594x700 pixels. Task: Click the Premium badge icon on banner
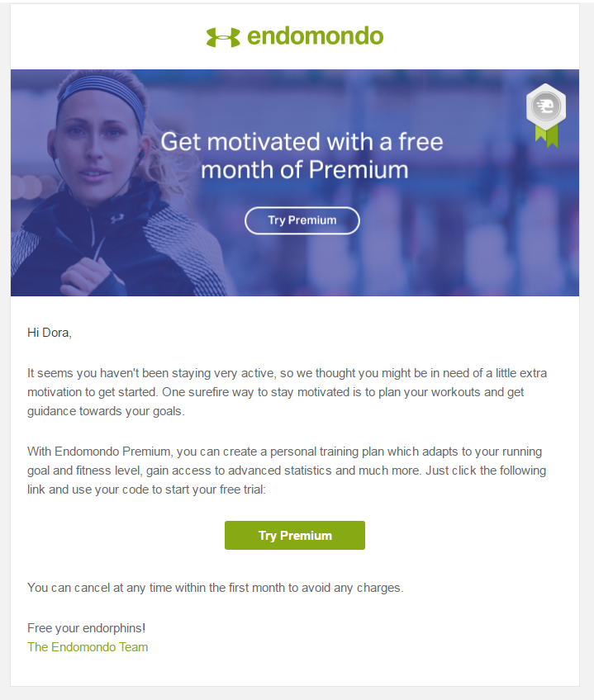pyautogui.click(x=544, y=106)
